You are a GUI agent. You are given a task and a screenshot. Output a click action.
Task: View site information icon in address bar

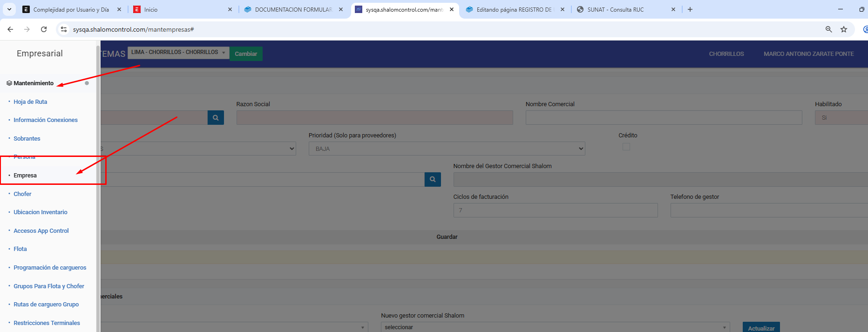coord(64,29)
